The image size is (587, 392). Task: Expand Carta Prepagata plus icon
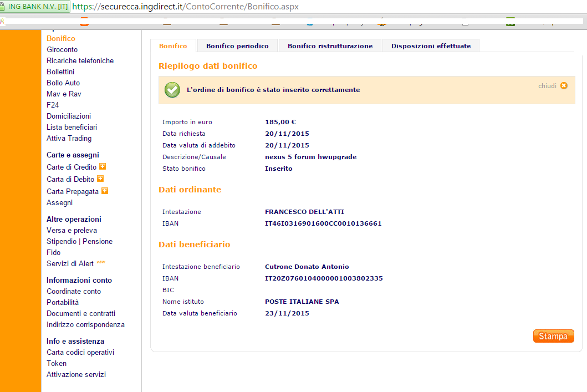[105, 191]
